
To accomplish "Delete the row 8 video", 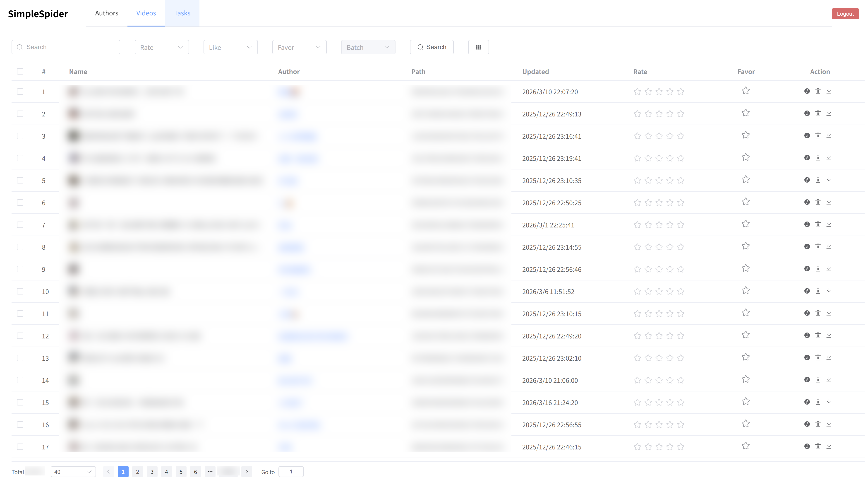I will point(818,247).
